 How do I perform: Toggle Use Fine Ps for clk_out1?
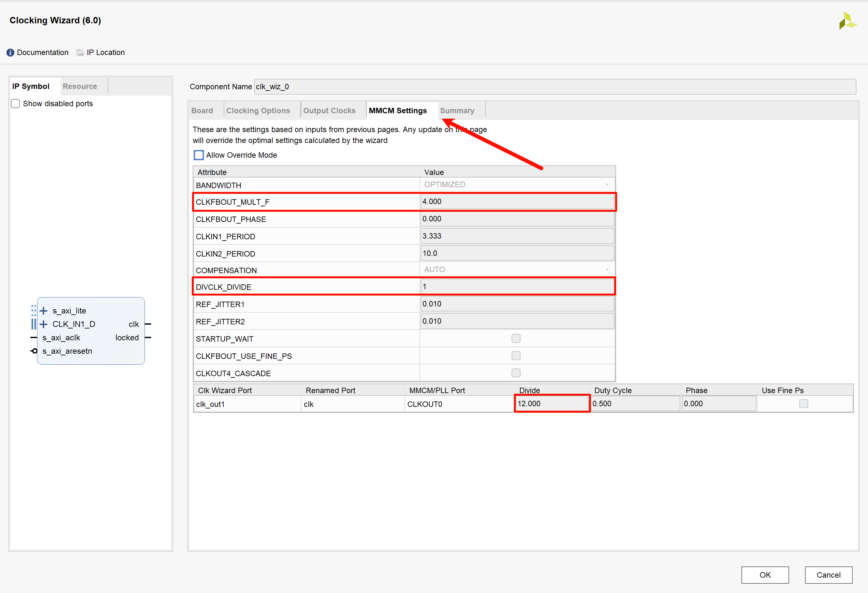(x=803, y=404)
